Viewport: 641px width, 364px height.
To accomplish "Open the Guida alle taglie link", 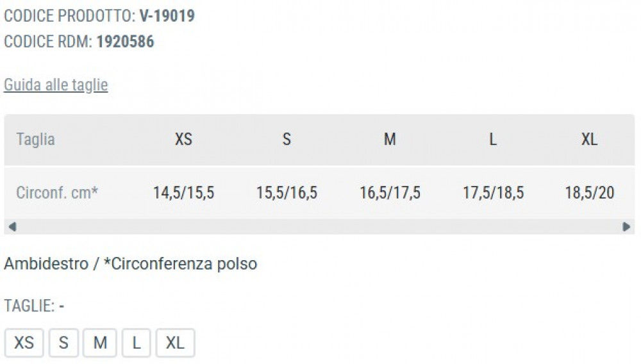I will click(56, 85).
